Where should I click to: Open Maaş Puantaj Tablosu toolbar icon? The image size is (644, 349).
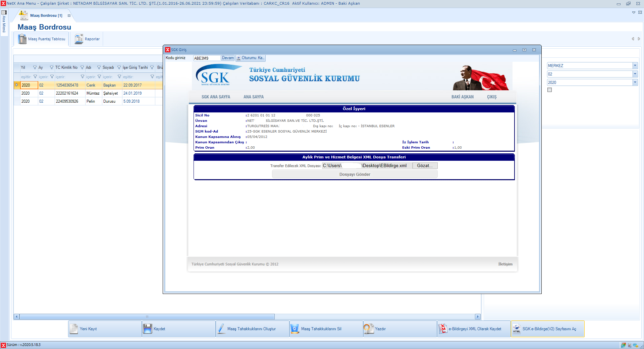click(x=22, y=39)
